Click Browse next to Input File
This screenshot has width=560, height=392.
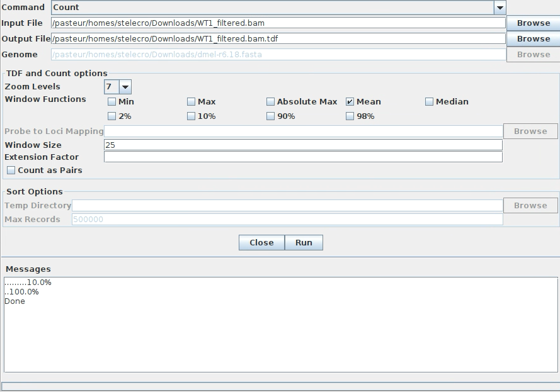tap(533, 23)
